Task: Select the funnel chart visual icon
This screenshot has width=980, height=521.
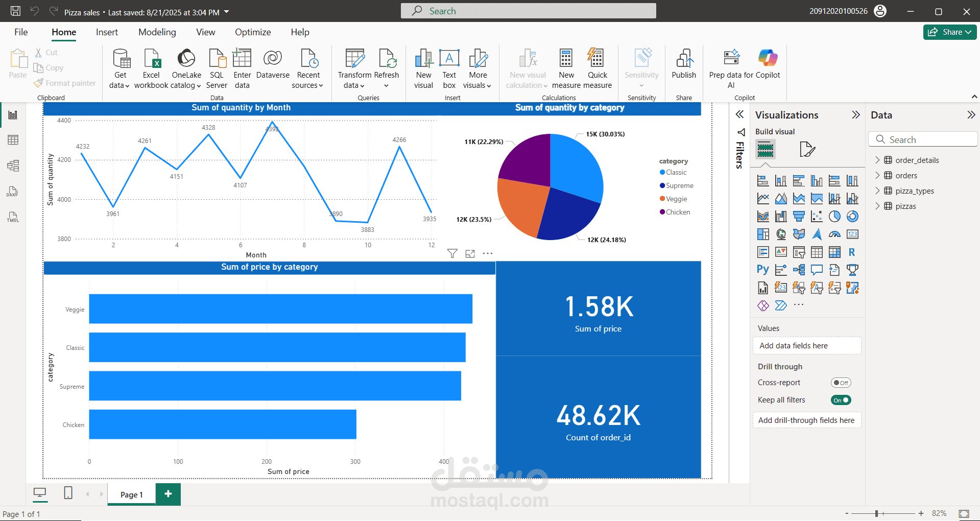Action: coord(799,217)
